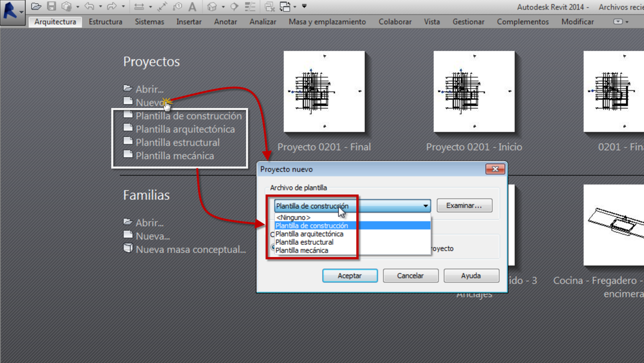This screenshot has height=363, width=644.
Task: Click the Undo arrow icon
Action: [89, 6]
